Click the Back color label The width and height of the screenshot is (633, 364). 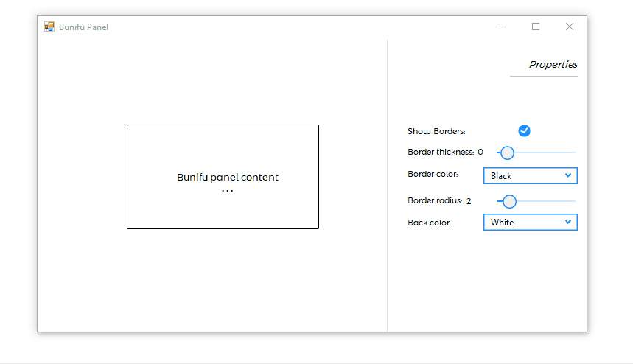[x=429, y=223]
